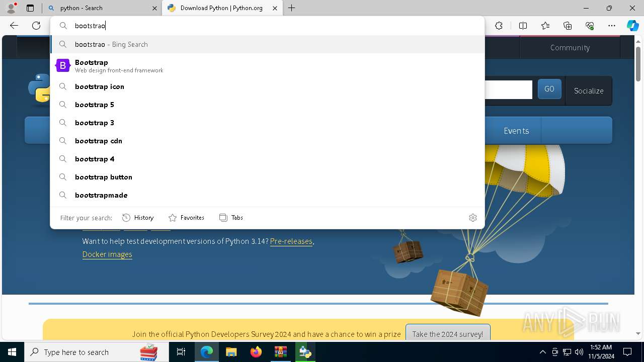The image size is (644, 362).
Task: Open Firefox on the taskbar
Action: click(x=256, y=352)
